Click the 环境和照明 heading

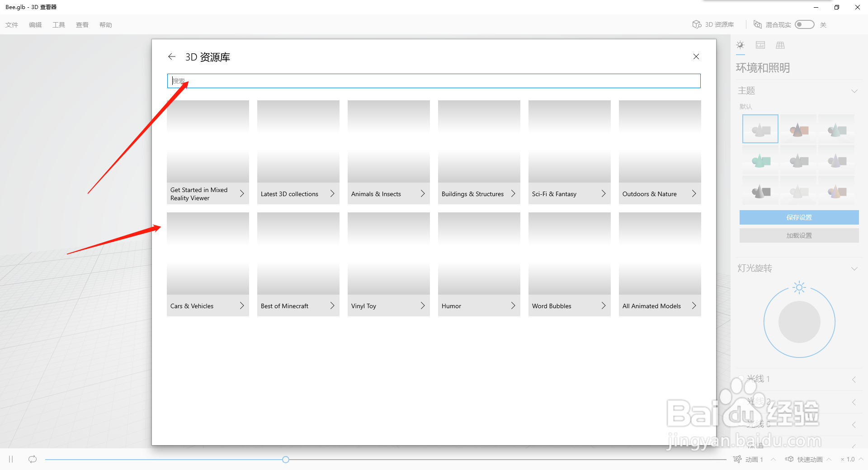pyautogui.click(x=763, y=68)
